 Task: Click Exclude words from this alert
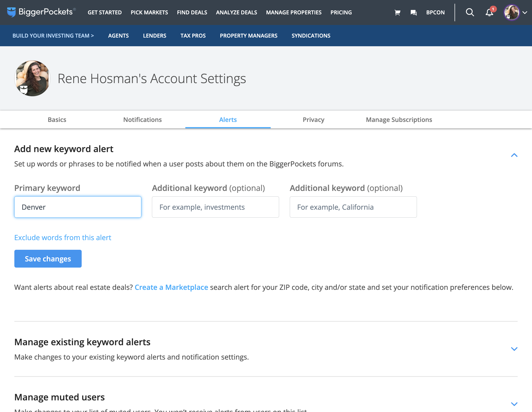(x=63, y=237)
